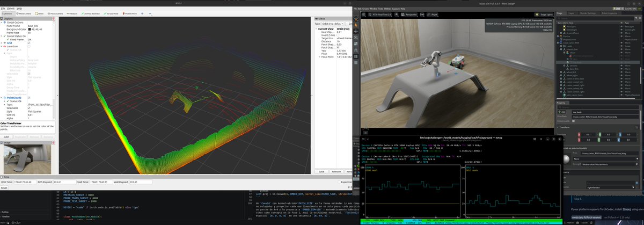Viewport: 644px width, 225px height.
Task: Click Rename button in RViz Displays panel
Action: [48, 136]
